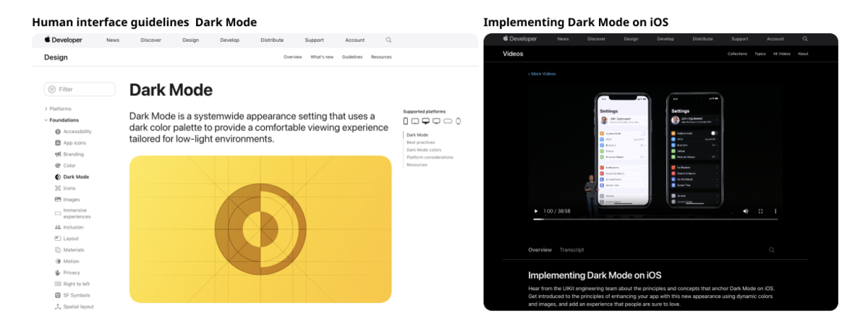Click the More Videos back link
The image size is (868, 332).
point(542,74)
